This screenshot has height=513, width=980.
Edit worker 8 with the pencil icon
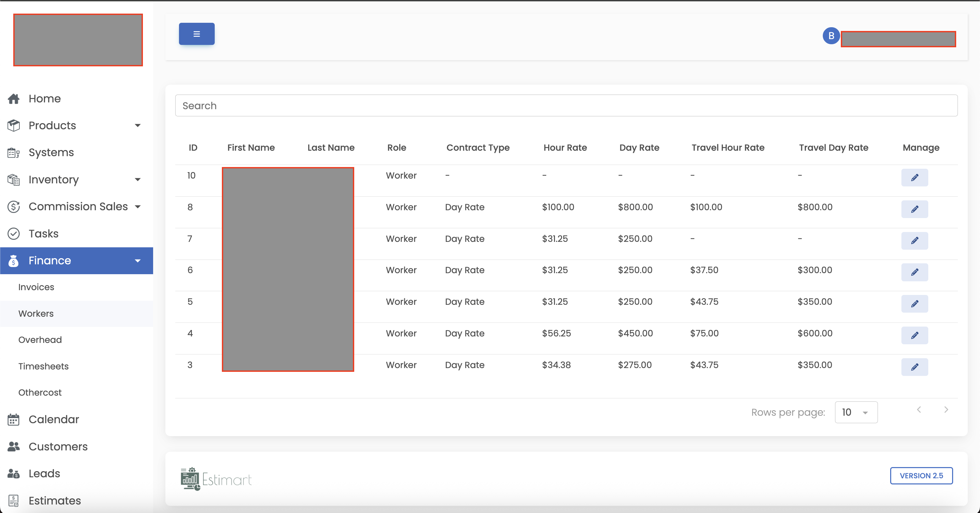pyautogui.click(x=915, y=209)
